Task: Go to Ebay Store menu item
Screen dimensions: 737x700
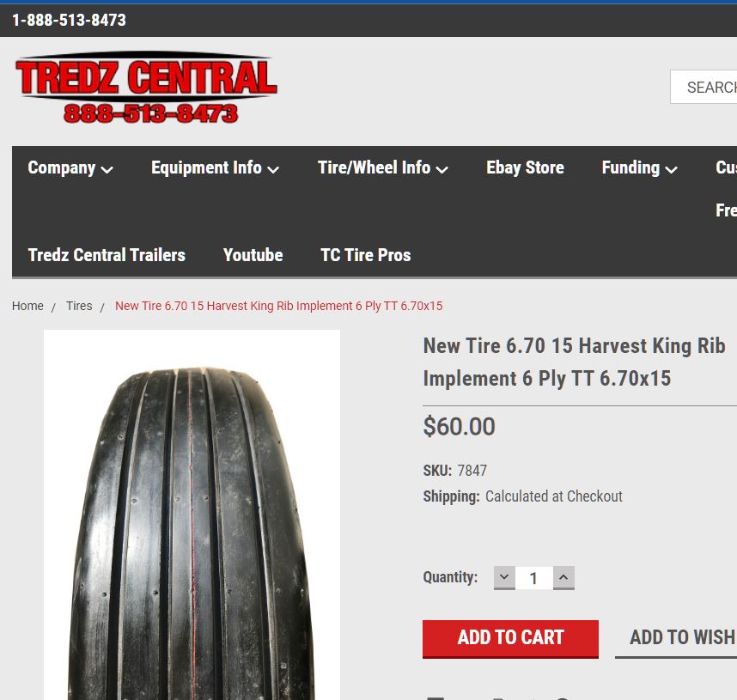Action: [x=525, y=167]
